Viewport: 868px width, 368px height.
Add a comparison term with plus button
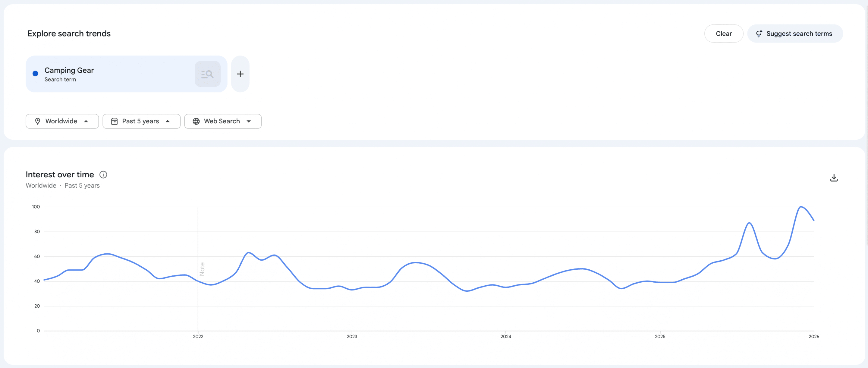click(240, 74)
